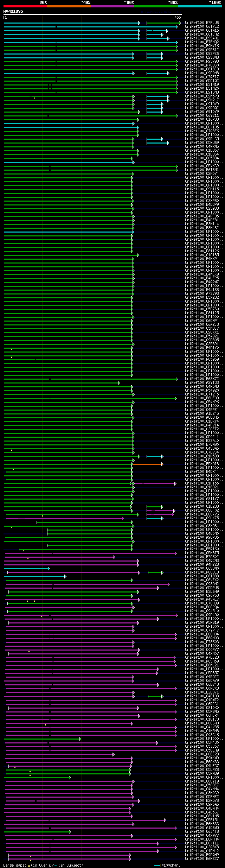Viewport: 225px width, 868px height.
Task: Select the UniRef100_A9RJC5 label
Action: [202, 139]
